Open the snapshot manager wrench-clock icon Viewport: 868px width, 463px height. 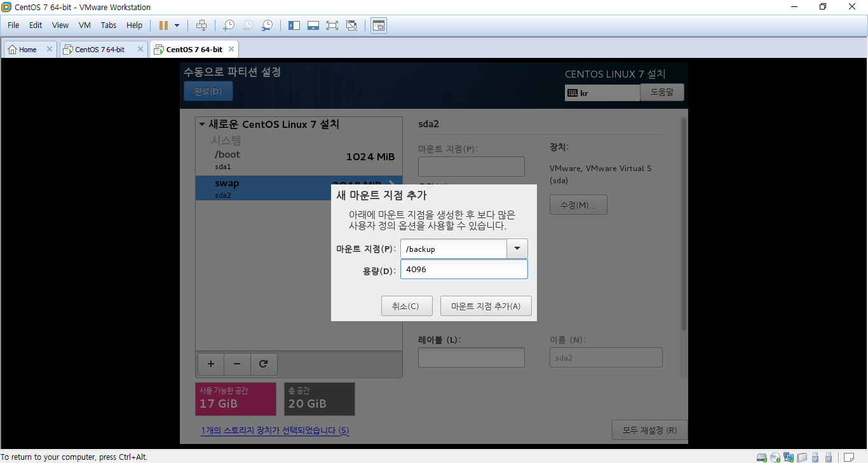[x=267, y=25]
